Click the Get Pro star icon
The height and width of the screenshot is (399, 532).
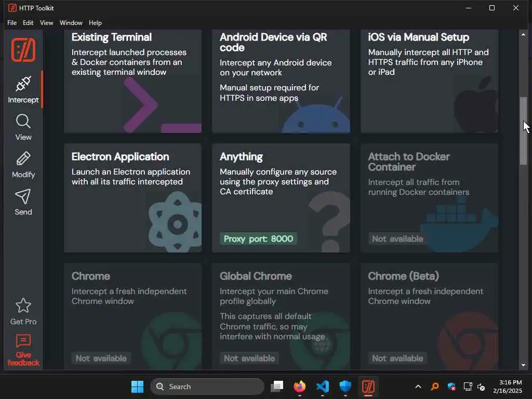[23, 305]
